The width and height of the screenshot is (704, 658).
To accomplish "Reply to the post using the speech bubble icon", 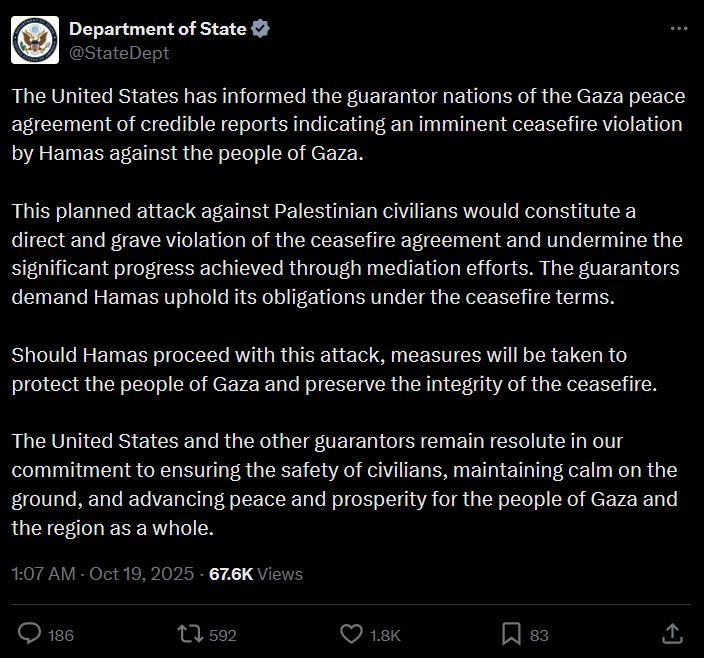I will (x=31, y=634).
